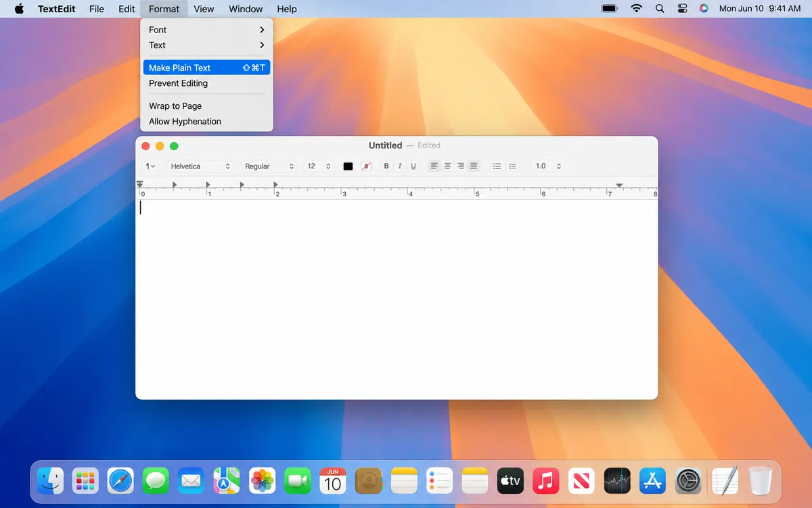Open the TextEdit application menu
Image resolution: width=812 pixels, height=508 pixels.
coord(57,9)
